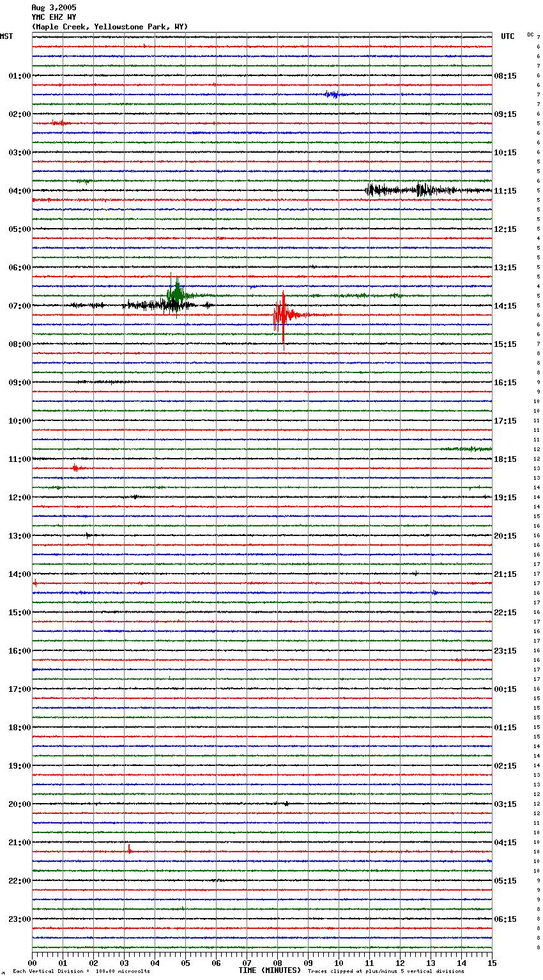Click the 'MST' axis header
The height and width of the screenshot is (980, 543).
click(6, 36)
